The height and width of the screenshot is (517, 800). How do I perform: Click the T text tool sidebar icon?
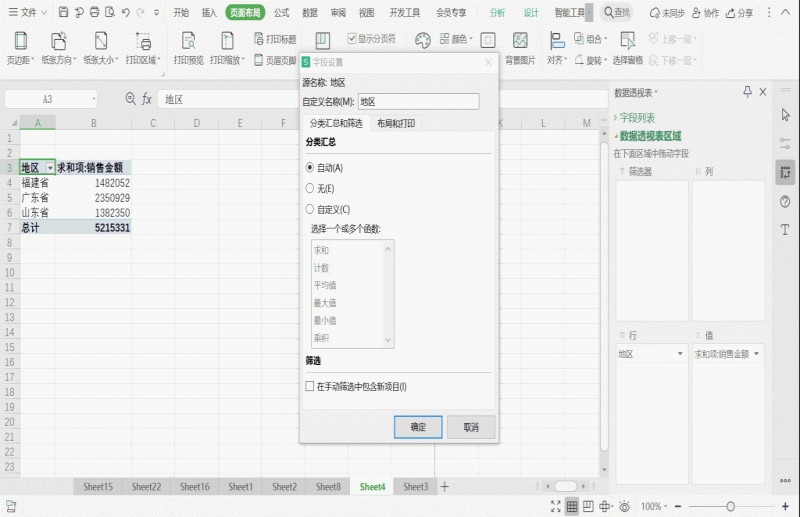point(785,230)
